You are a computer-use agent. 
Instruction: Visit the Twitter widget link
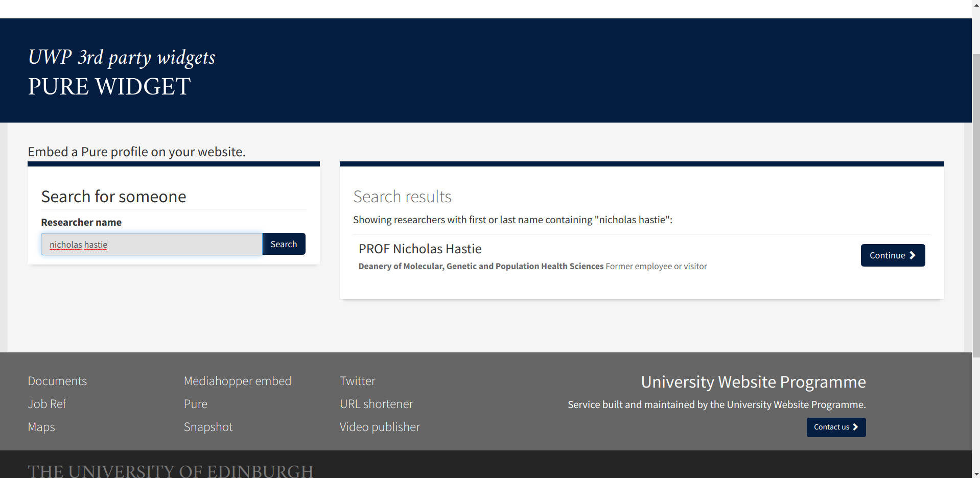tap(357, 381)
